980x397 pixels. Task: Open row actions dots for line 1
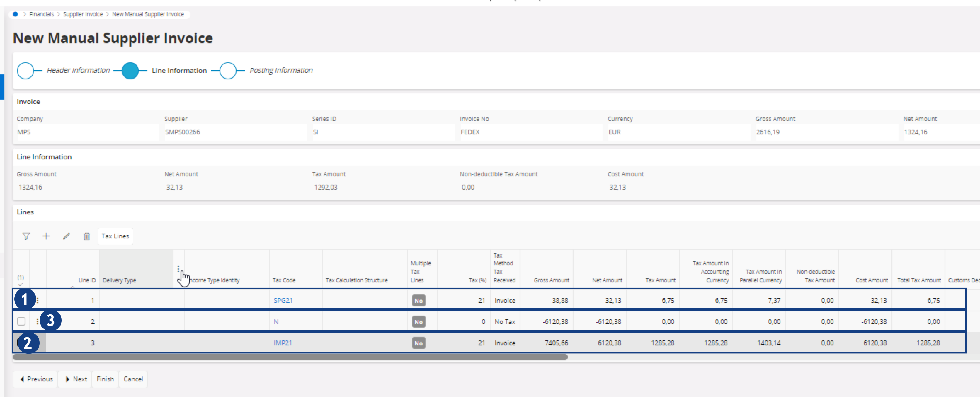37,300
